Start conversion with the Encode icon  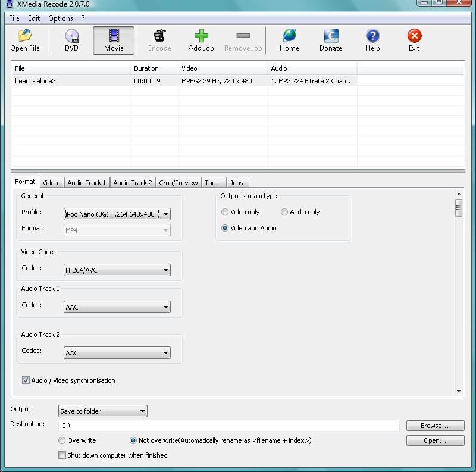[x=159, y=39]
